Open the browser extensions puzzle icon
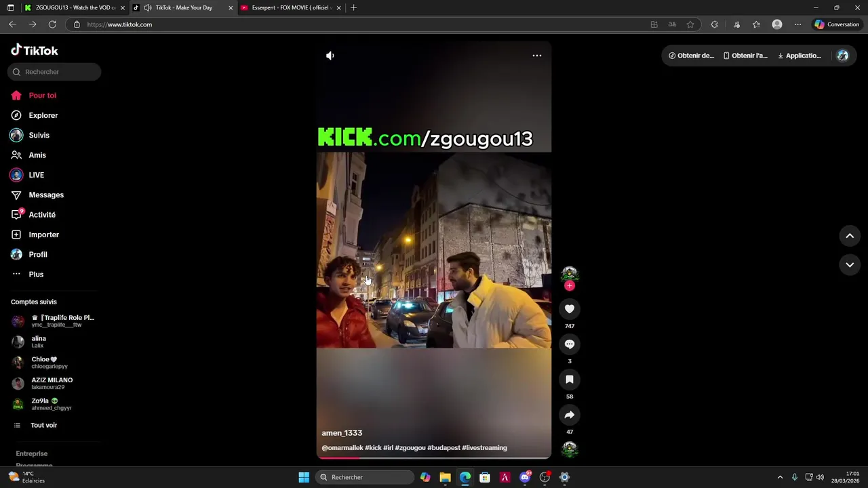This screenshot has height=488, width=868. point(714,24)
